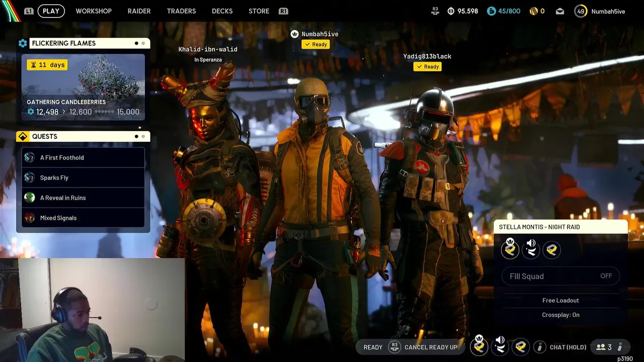Click the STELLA MONTIS - NIGHT RAID header
Screen dimensions: 644x362
(560, 227)
